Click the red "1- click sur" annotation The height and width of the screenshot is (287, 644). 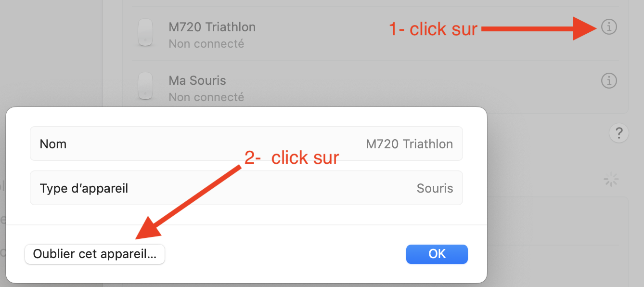coord(433,29)
